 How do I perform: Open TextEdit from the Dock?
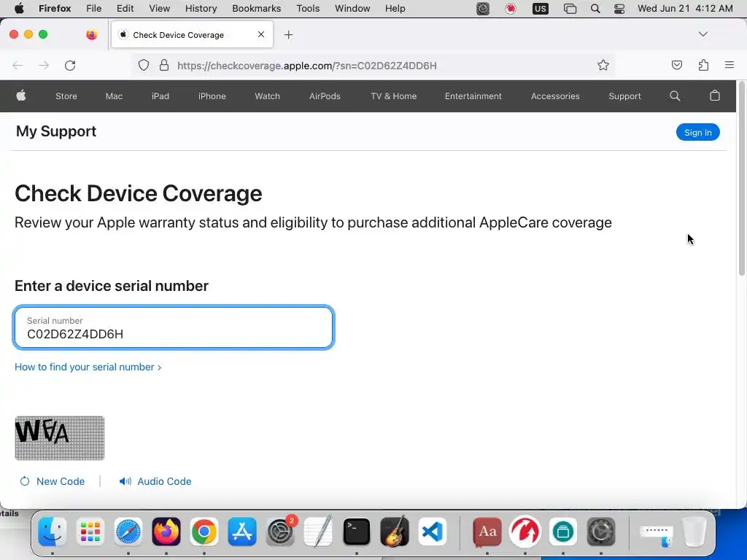318,532
